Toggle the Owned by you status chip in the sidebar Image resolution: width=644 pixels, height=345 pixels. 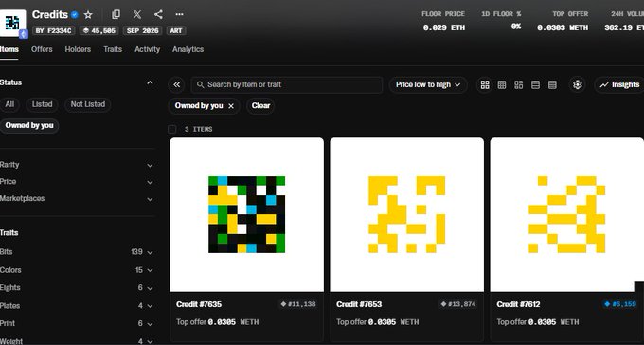point(29,125)
